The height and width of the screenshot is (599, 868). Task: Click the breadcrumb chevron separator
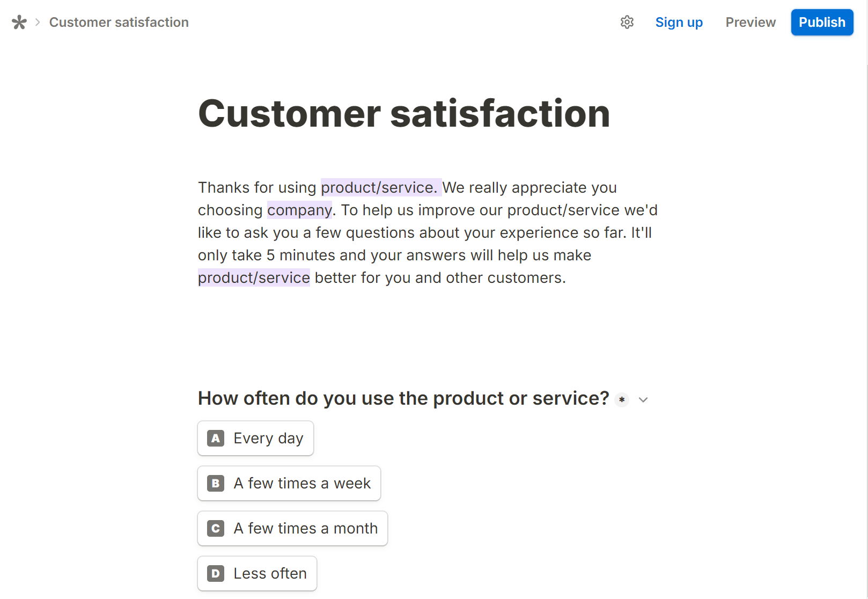(38, 22)
